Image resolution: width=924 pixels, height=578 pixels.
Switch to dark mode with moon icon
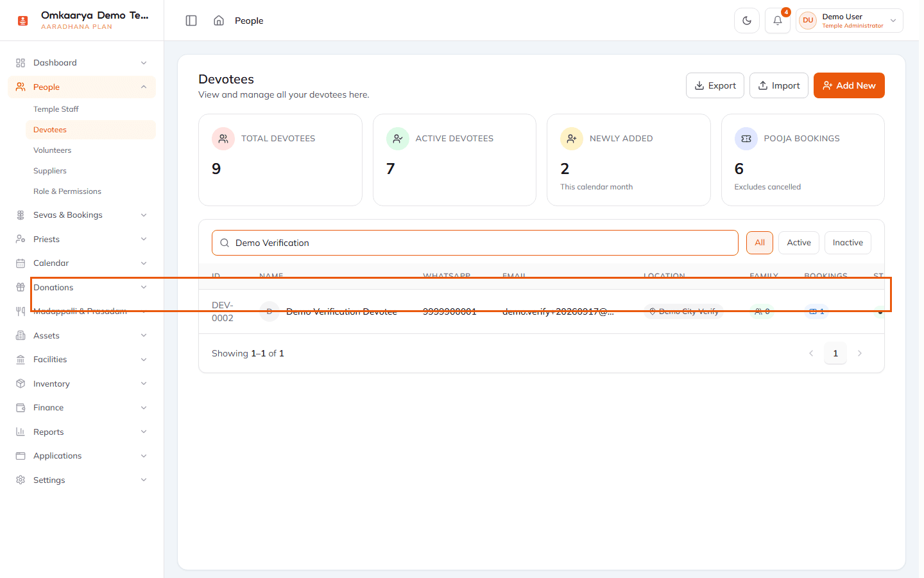point(747,21)
